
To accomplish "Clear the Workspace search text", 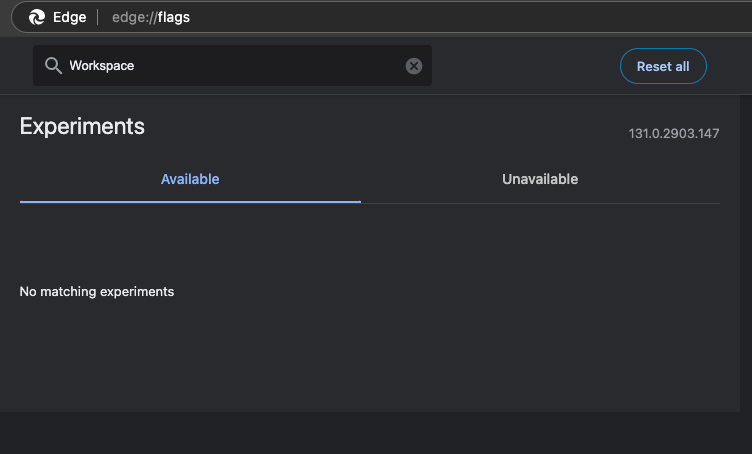I will [414, 66].
